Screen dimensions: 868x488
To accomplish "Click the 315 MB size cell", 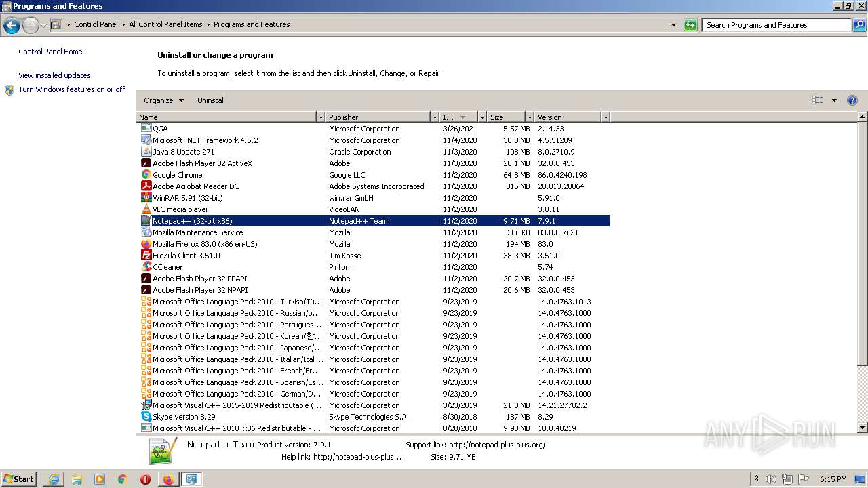I will pyautogui.click(x=517, y=186).
